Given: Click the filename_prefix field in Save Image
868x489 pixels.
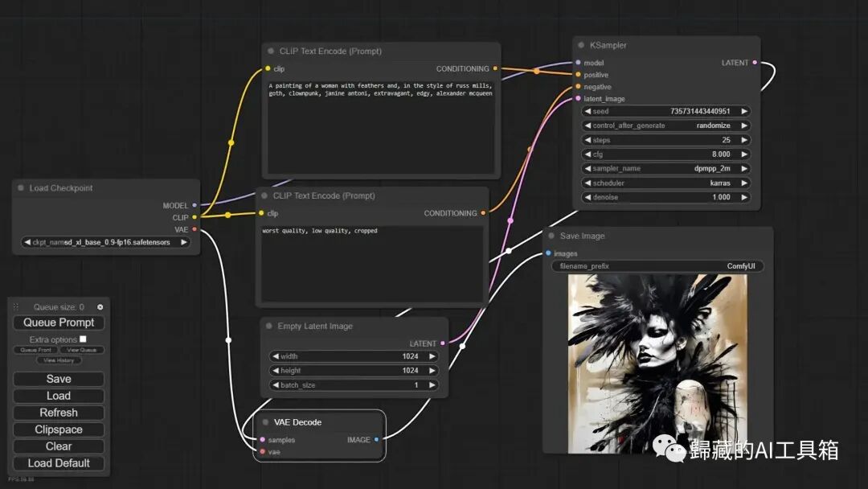Looking at the screenshot, I should [x=657, y=266].
